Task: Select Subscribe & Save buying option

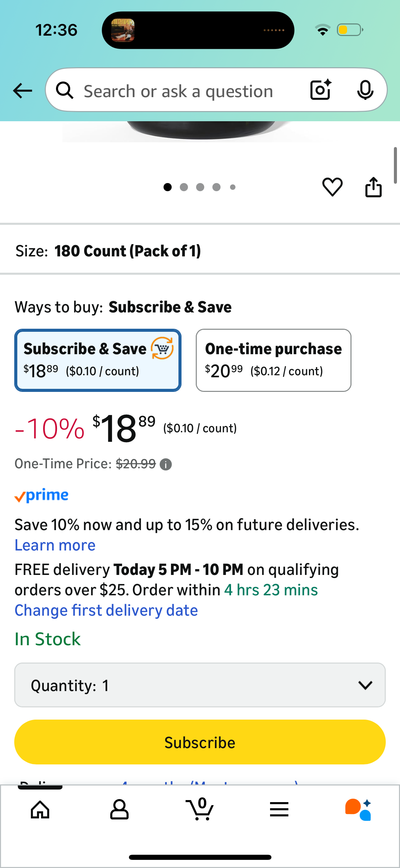Action: click(x=98, y=360)
